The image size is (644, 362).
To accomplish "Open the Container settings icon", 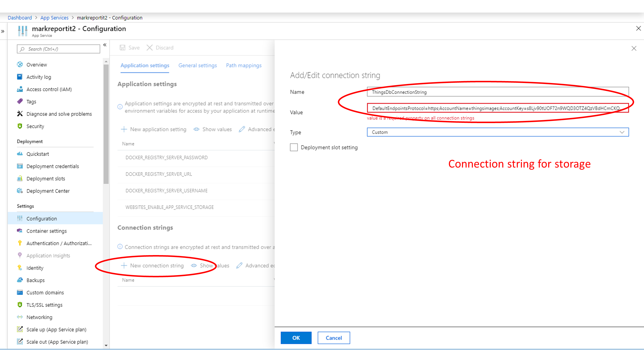I will click(x=20, y=230).
